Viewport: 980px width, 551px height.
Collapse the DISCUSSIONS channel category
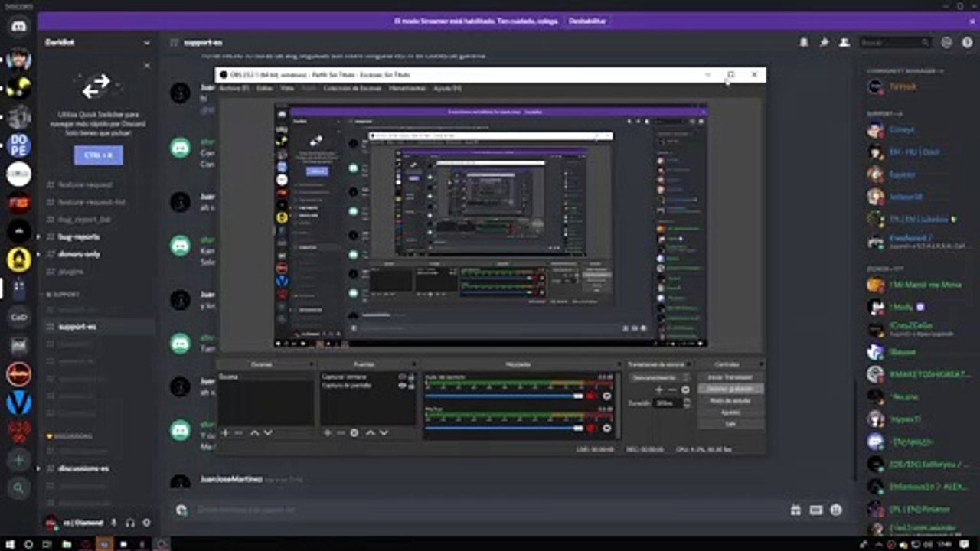(70, 436)
